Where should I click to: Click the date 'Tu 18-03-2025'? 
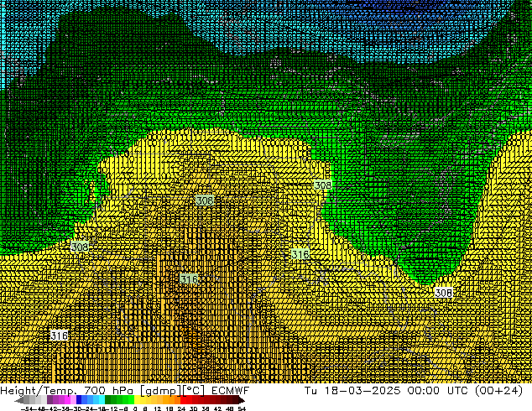click(352, 391)
